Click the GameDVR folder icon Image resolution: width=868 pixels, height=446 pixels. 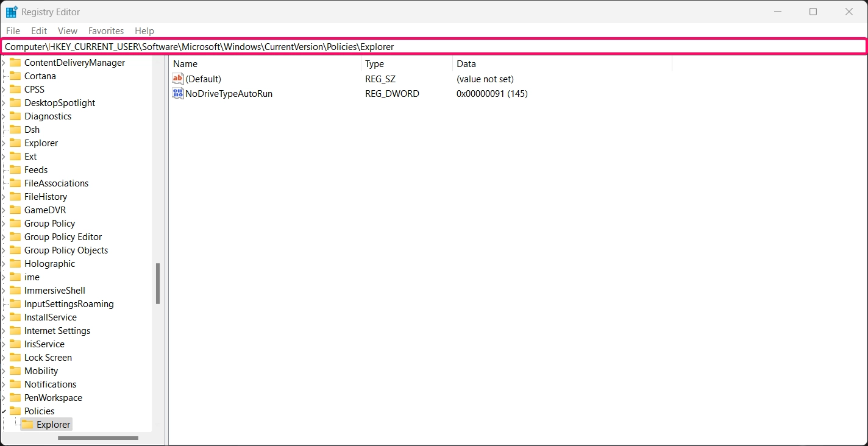tap(15, 210)
